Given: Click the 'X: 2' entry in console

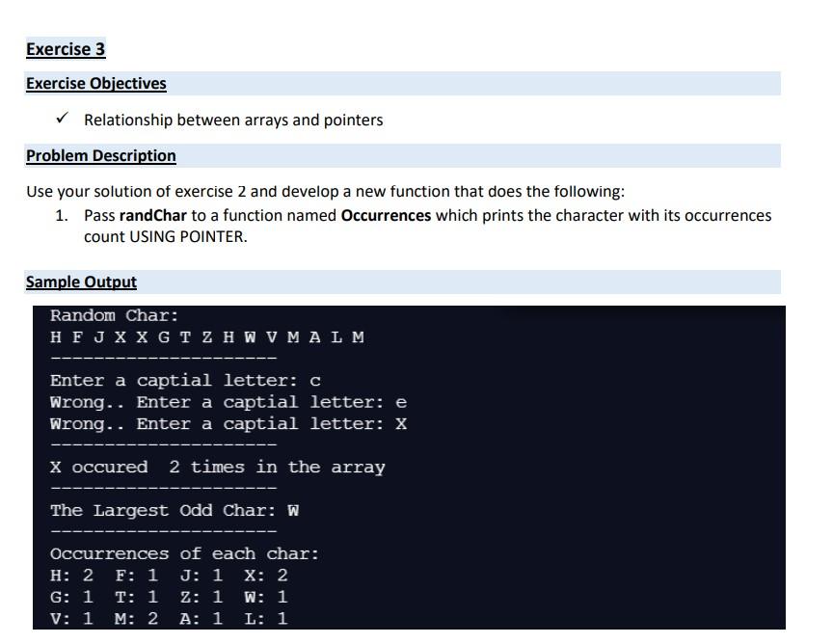Looking at the screenshot, I should point(266,576).
